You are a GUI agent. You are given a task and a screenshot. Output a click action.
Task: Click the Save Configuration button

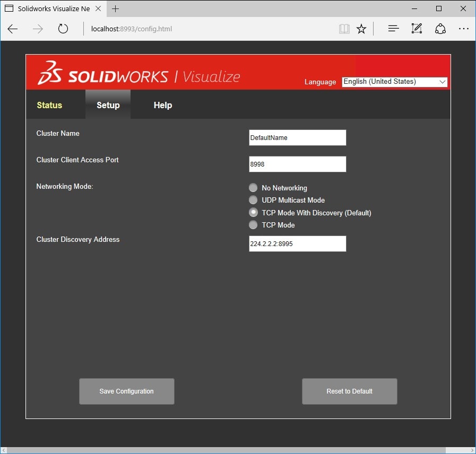(x=127, y=391)
